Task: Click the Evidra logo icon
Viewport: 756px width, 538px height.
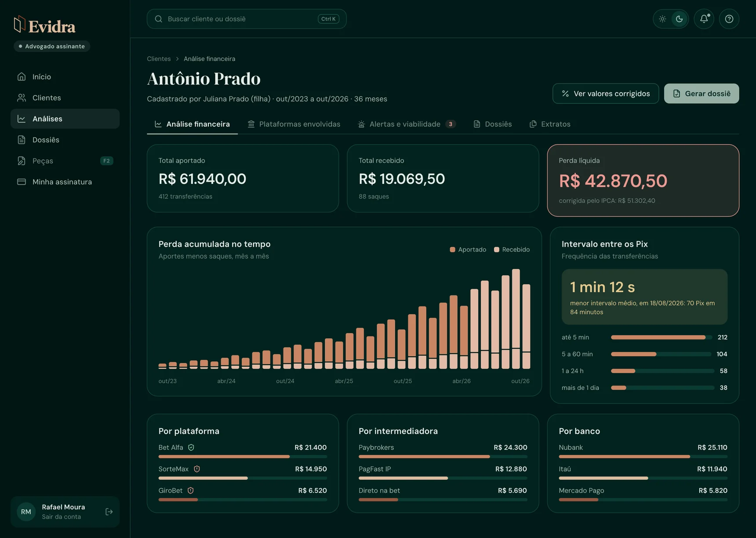Action: coord(19,25)
